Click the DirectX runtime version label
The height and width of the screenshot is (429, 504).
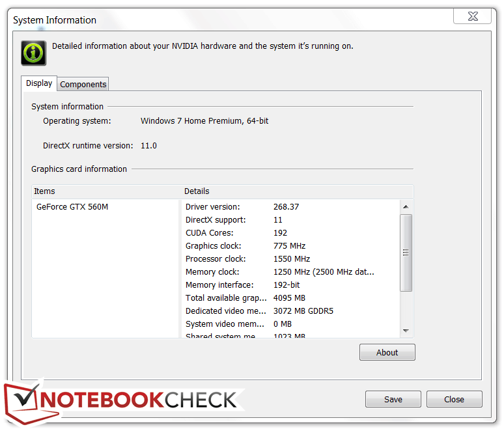click(88, 146)
